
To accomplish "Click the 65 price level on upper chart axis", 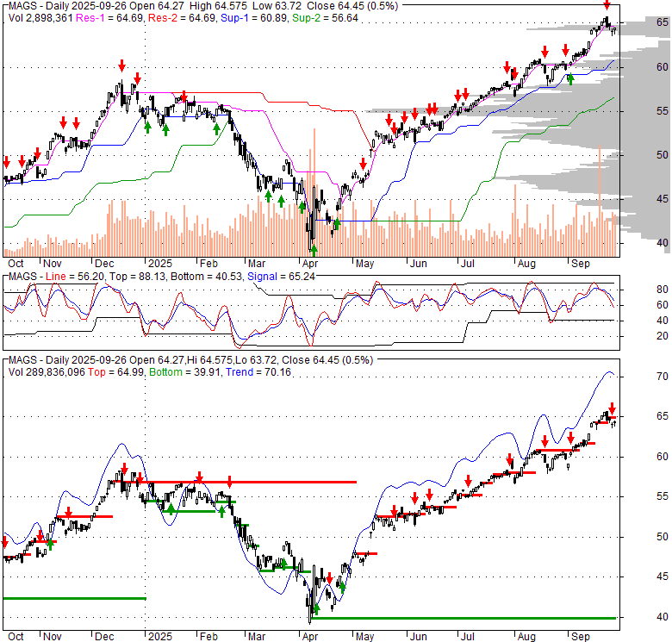I will click(663, 22).
